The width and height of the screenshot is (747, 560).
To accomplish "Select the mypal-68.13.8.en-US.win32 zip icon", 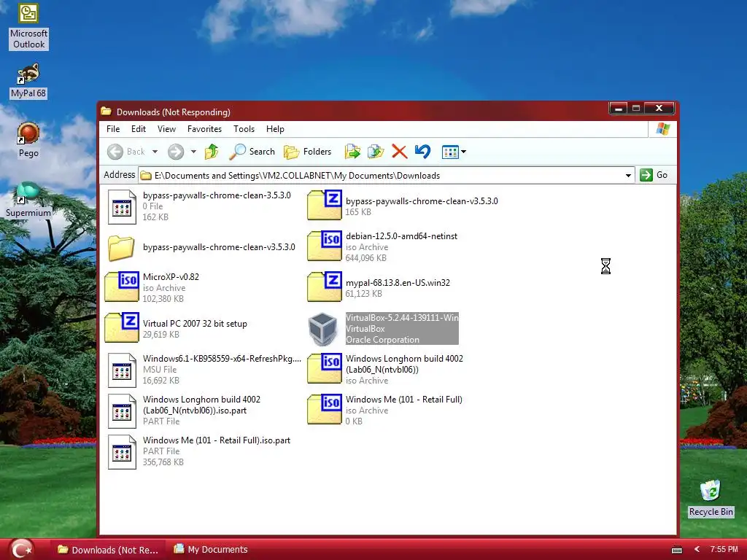I will coord(325,287).
